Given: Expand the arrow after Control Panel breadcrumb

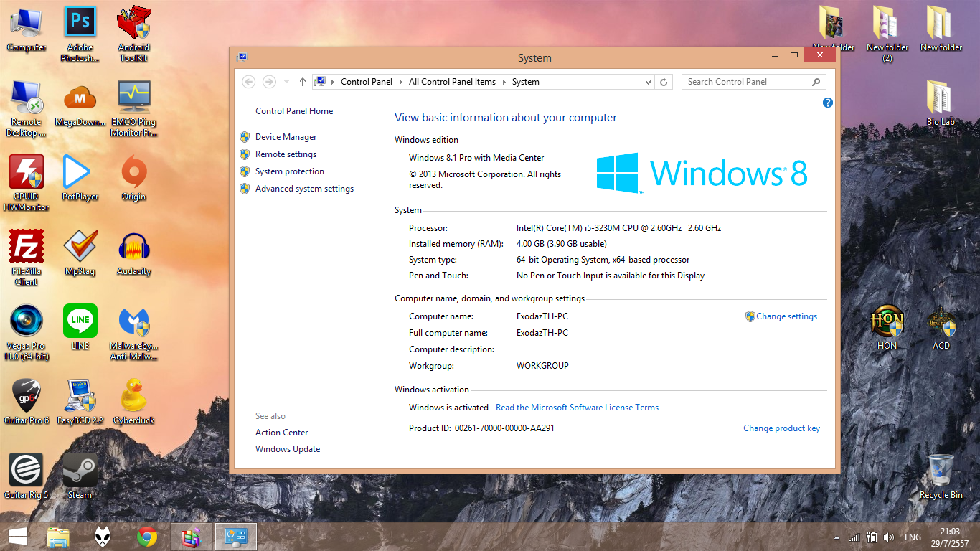Looking at the screenshot, I should pyautogui.click(x=401, y=82).
